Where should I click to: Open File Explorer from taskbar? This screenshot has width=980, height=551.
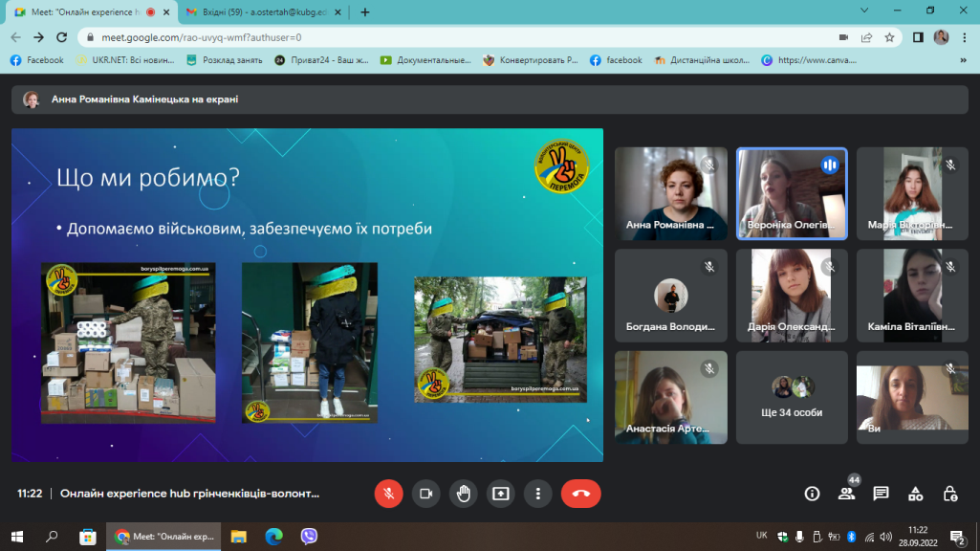coord(239,537)
